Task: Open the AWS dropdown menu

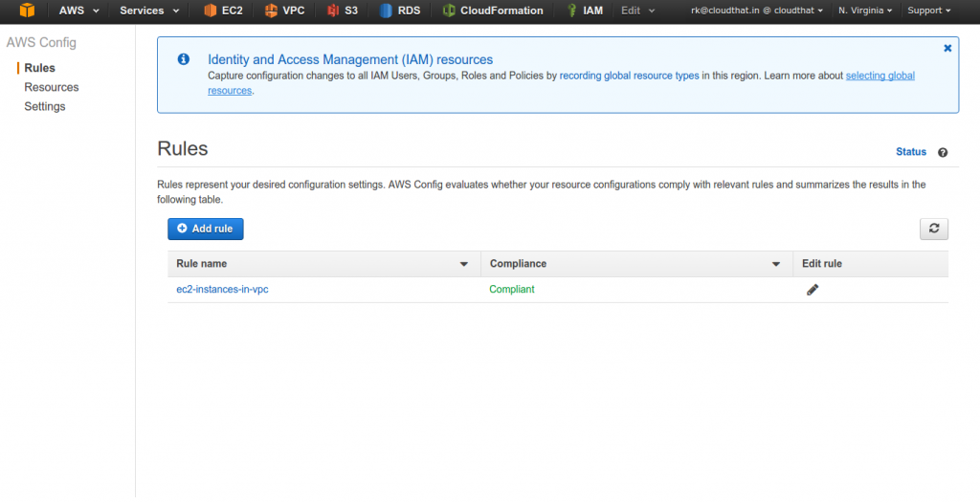Action: coord(78,11)
